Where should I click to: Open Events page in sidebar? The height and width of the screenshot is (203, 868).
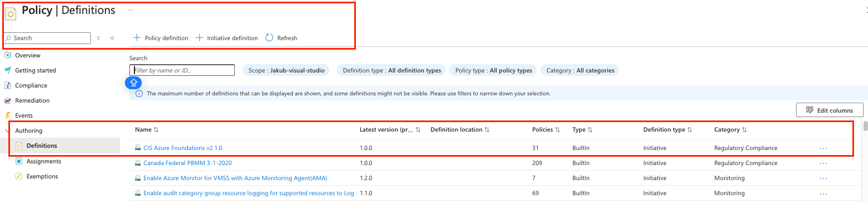[x=24, y=115]
